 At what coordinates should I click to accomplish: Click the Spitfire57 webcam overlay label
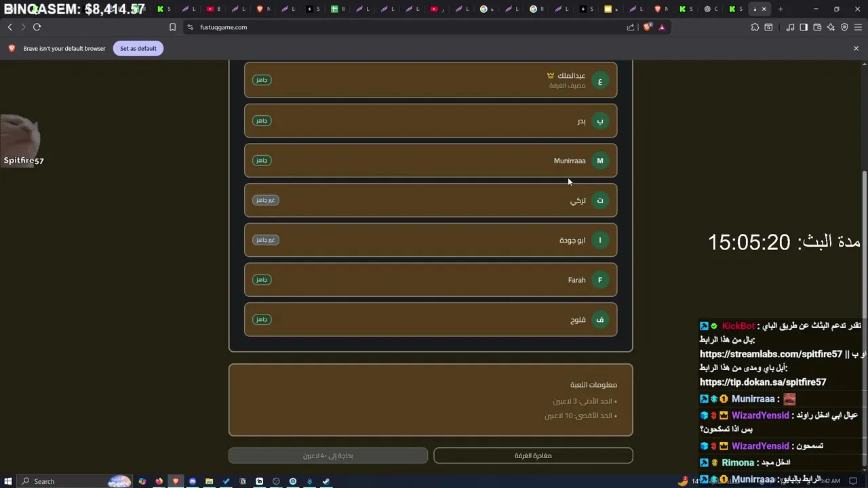point(24,161)
